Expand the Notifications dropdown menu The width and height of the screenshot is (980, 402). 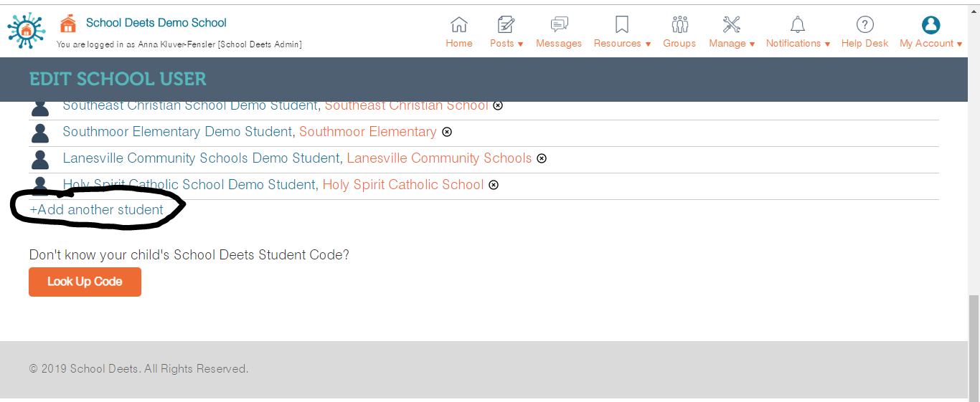click(x=798, y=43)
